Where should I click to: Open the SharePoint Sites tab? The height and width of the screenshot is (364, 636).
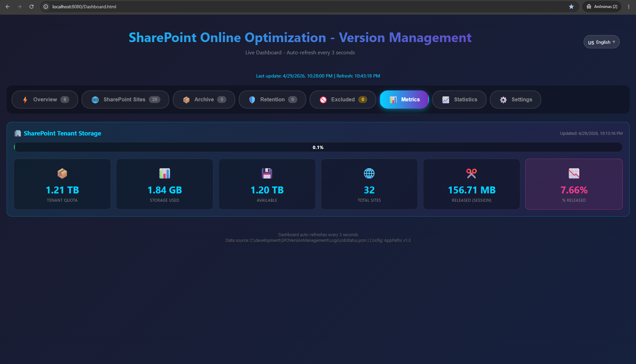click(125, 99)
